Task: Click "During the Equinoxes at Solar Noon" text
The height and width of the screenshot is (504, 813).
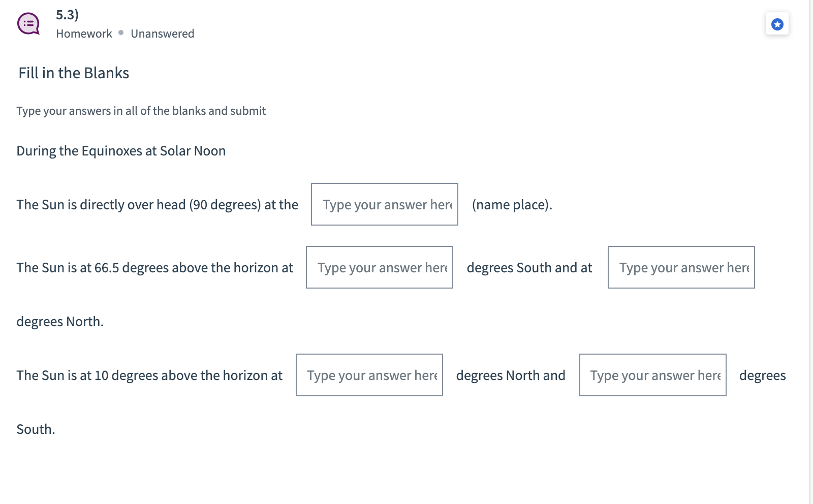Action: tap(121, 151)
